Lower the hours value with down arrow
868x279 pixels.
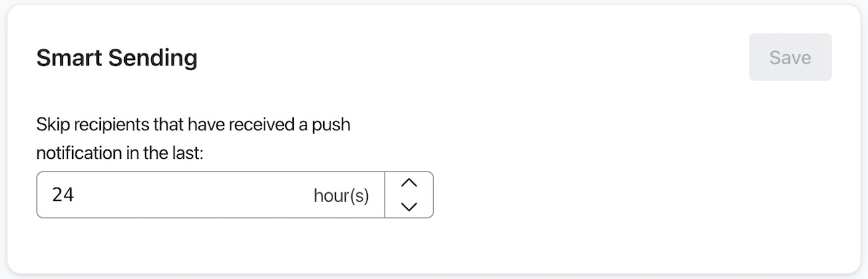[x=409, y=206]
